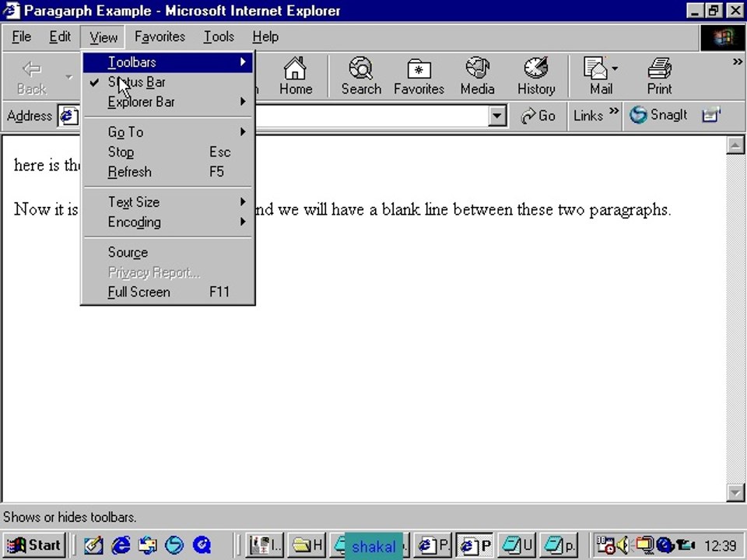The width and height of the screenshot is (747, 560).
Task: Open the Mail button dropdown arrow
Action: (x=615, y=69)
